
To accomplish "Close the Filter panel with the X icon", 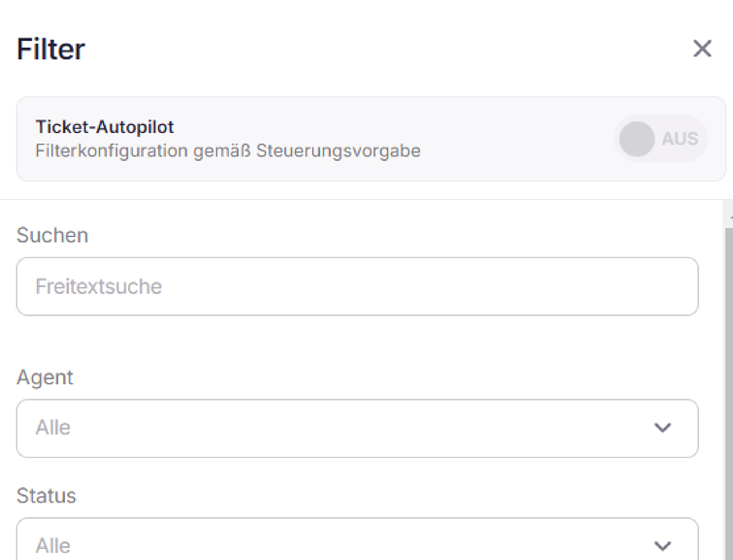I will pyautogui.click(x=702, y=49).
